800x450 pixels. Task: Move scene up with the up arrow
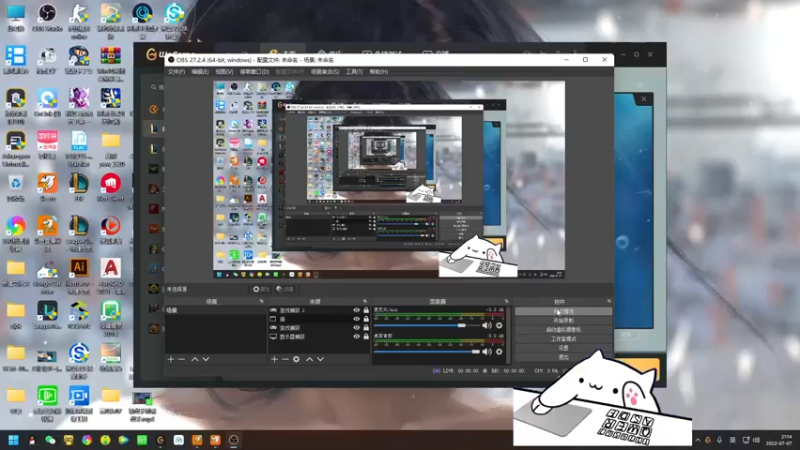(195, 359)
